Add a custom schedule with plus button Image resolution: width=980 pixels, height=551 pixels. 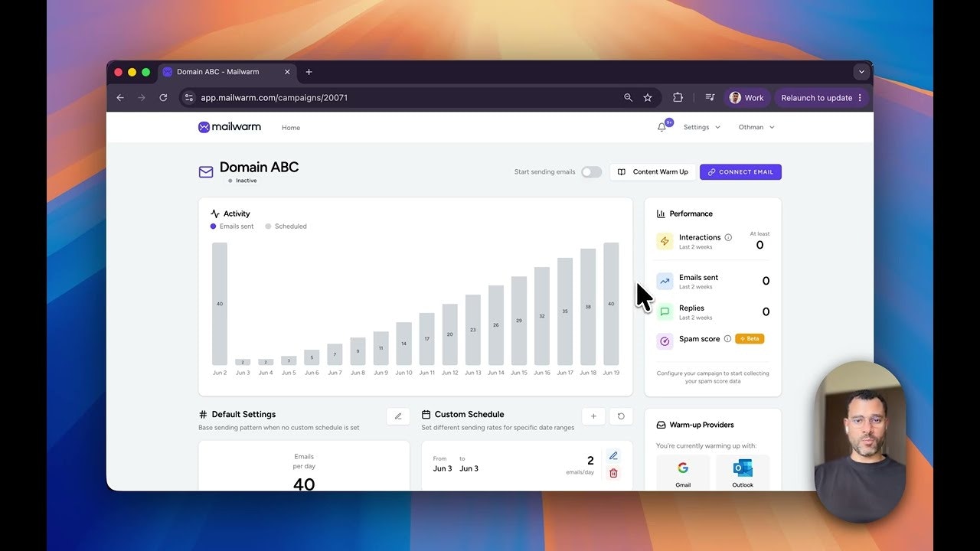593,416
